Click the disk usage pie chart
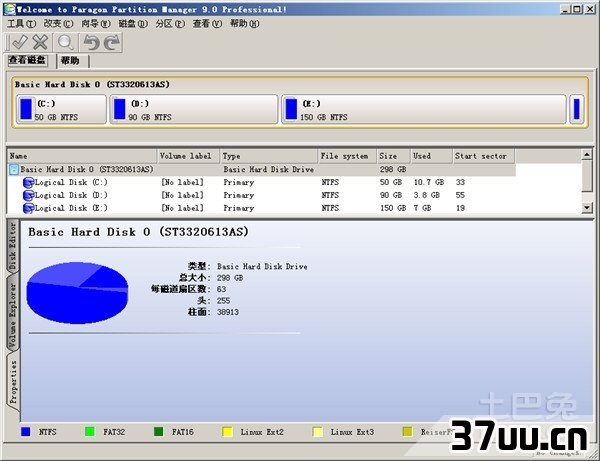The width and height of the screenshot is (600, 461). coord(77,293)
